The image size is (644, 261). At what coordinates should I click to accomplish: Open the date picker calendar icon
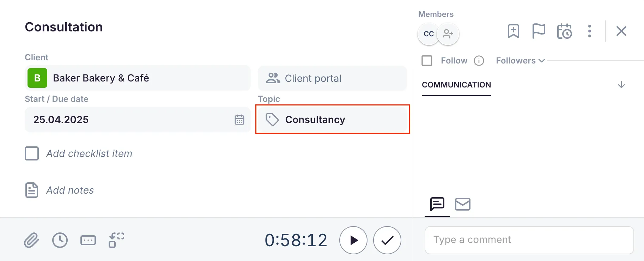(x=239, y=120)
